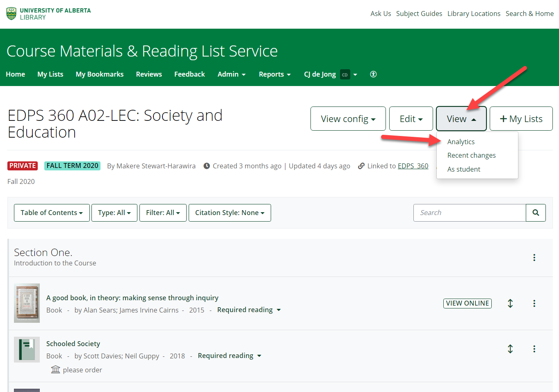
Task: Click the Updated 4 days ago text
Action: (x=319, y=166)
